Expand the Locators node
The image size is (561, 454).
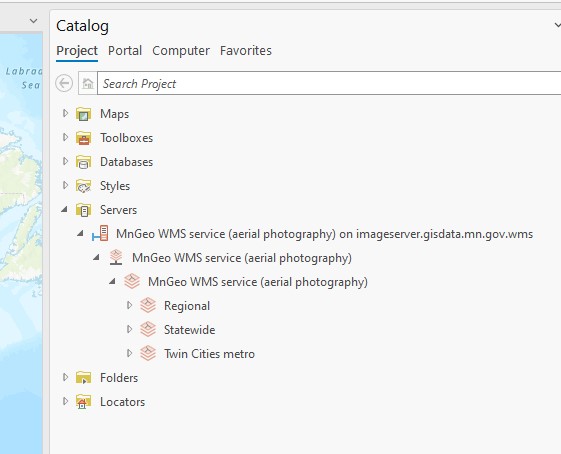pyautogui.click(x=65, y=401)
